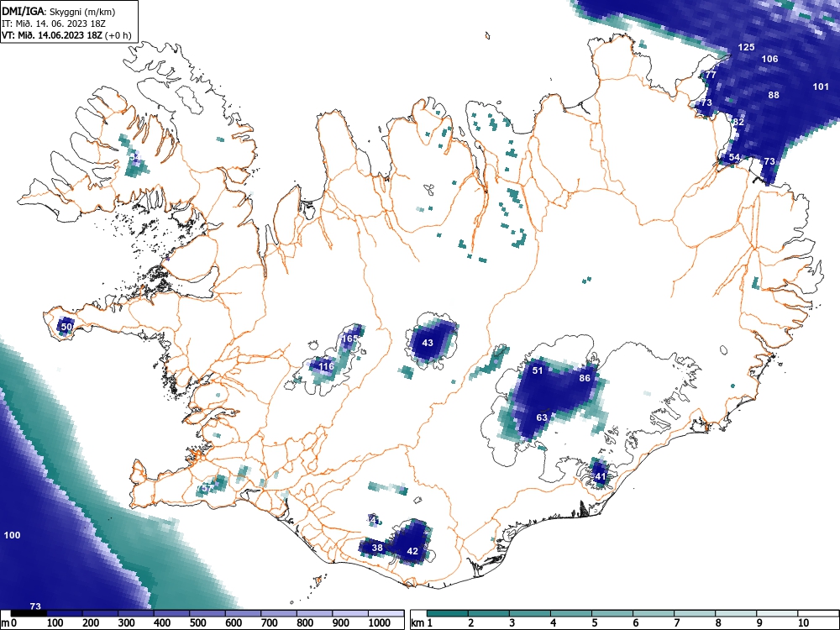Click the 77 value on the northeast coast
Image resolution: width=840 pixels, height=630 pixels.
[711, 75]
